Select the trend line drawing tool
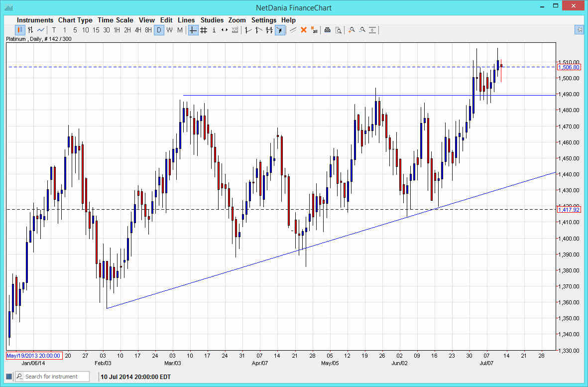This screenshot has height=387, width=588. point(293,30)
